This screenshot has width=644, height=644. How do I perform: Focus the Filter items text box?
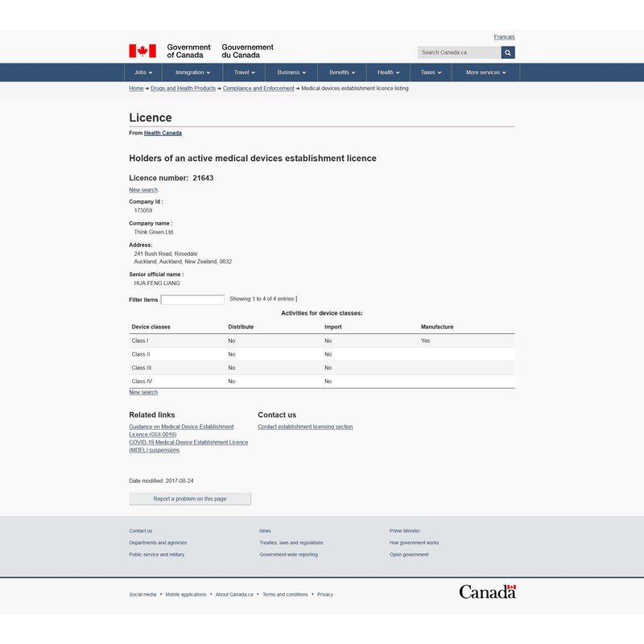pyautogui.click(x=192, y=299)
